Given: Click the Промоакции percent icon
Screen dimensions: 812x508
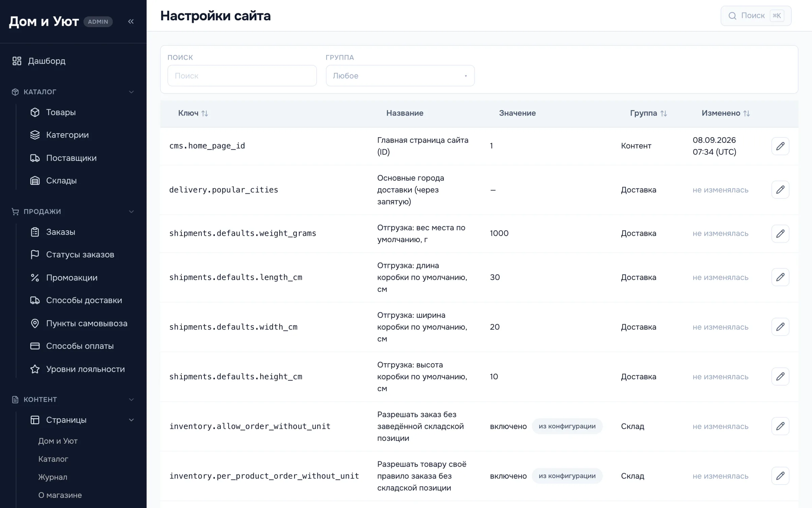Looking at the screenshot, I should coord(35,278).
